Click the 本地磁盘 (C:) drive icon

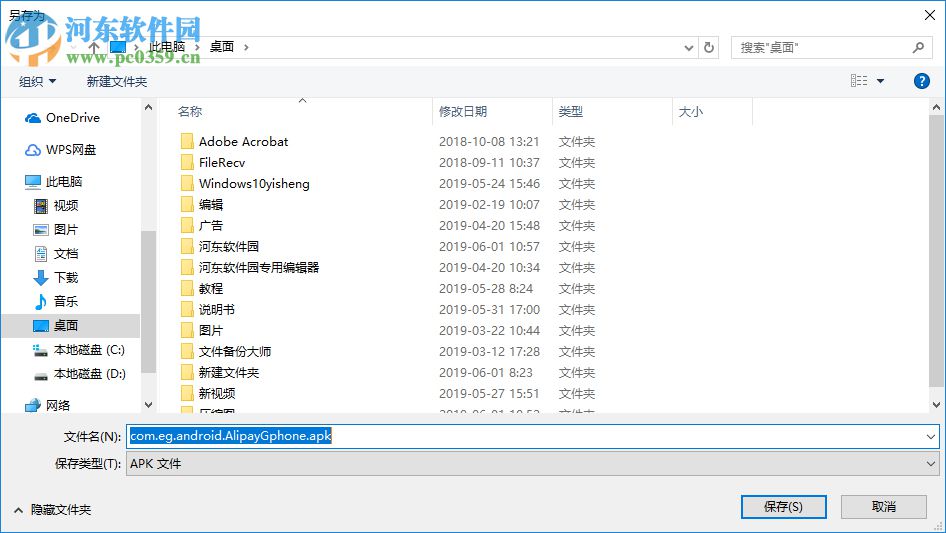click(40, 350)
